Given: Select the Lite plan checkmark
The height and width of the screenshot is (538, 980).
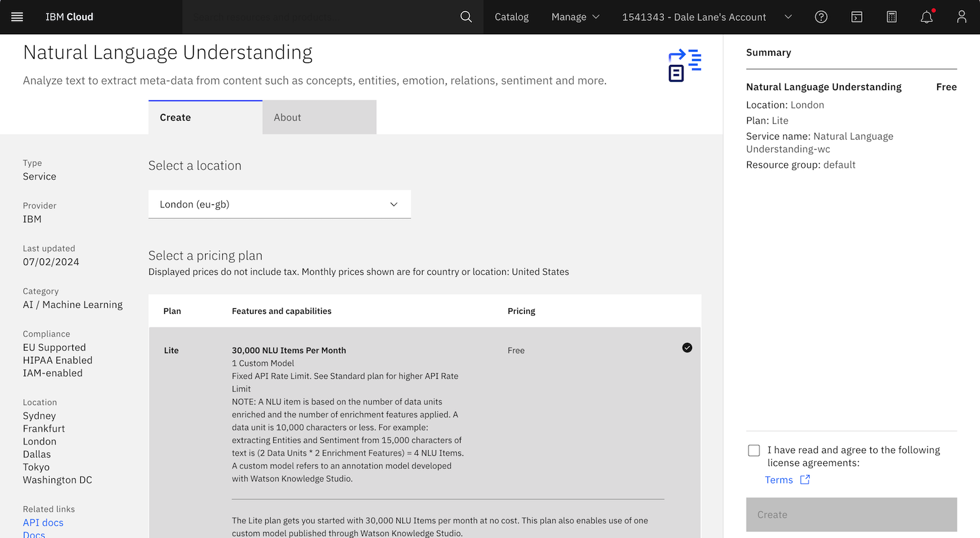Looking at the screenshot, I should point(687,348).
